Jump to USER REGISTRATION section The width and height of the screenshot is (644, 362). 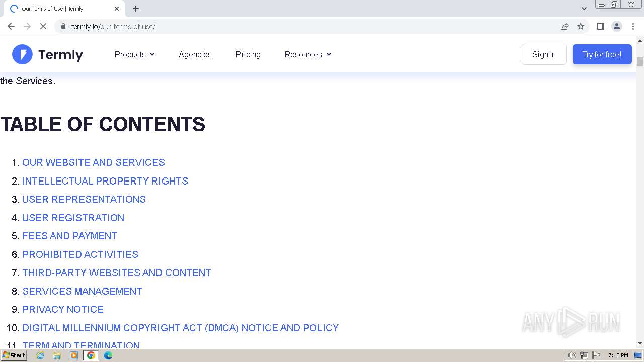73,218
